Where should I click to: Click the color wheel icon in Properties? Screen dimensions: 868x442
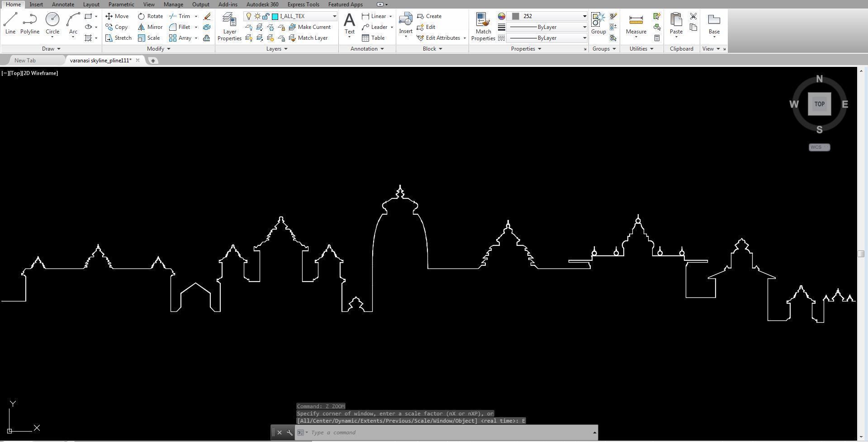(x=502, y=16)
